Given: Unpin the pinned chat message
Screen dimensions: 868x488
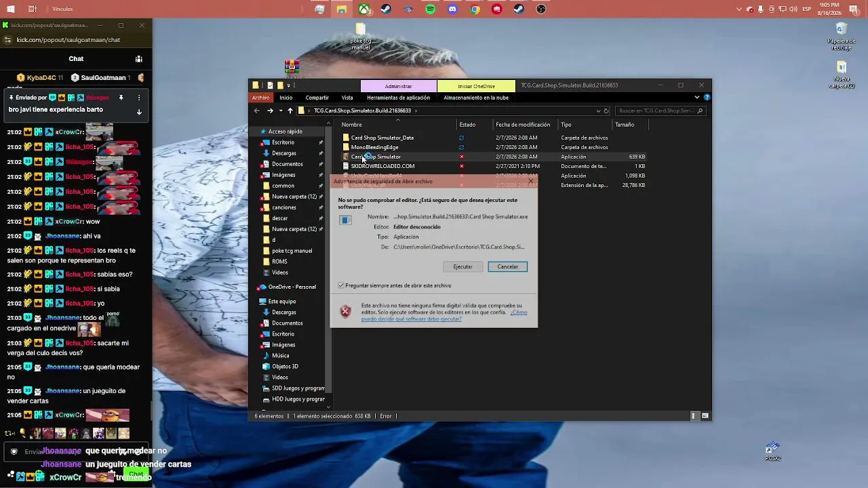Looking at the screenshot, I should click(121, 98).
